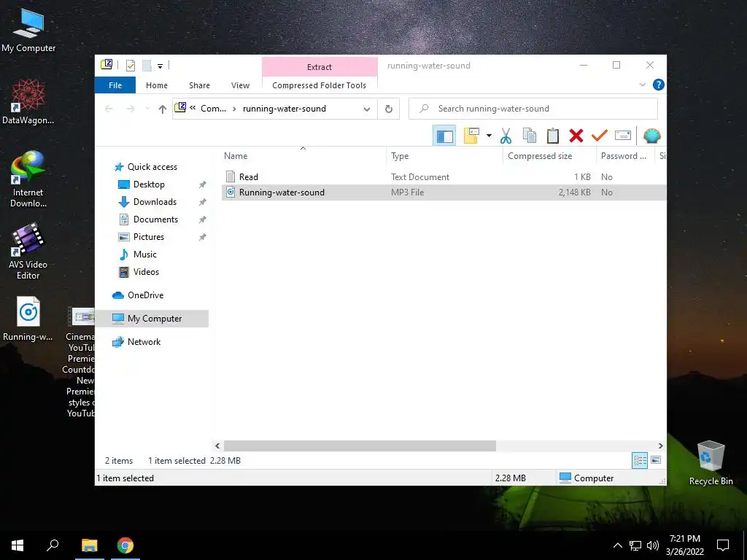This screenshot has width=747, height=560.
Task: Open the volume speaker tray icon
Action: pyautogui.click(x=653, y=545)
